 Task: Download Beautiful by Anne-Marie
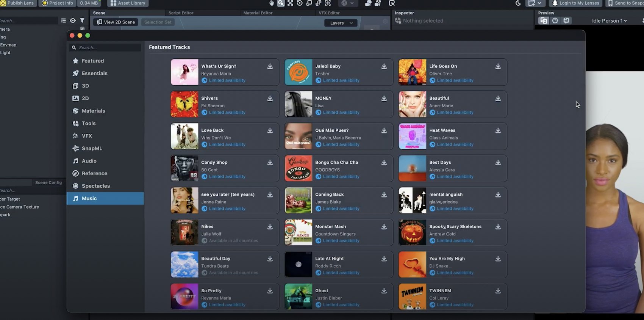tap(498, 98)
